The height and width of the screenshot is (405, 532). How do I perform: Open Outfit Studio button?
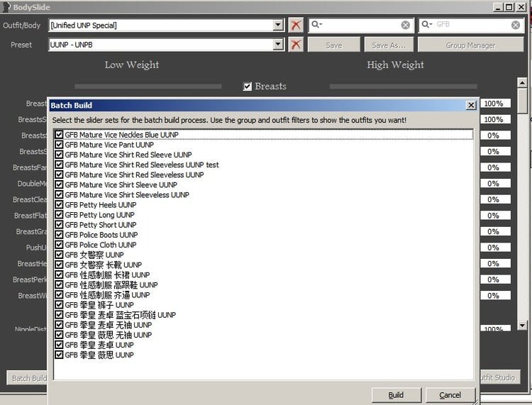pos(500,377)
